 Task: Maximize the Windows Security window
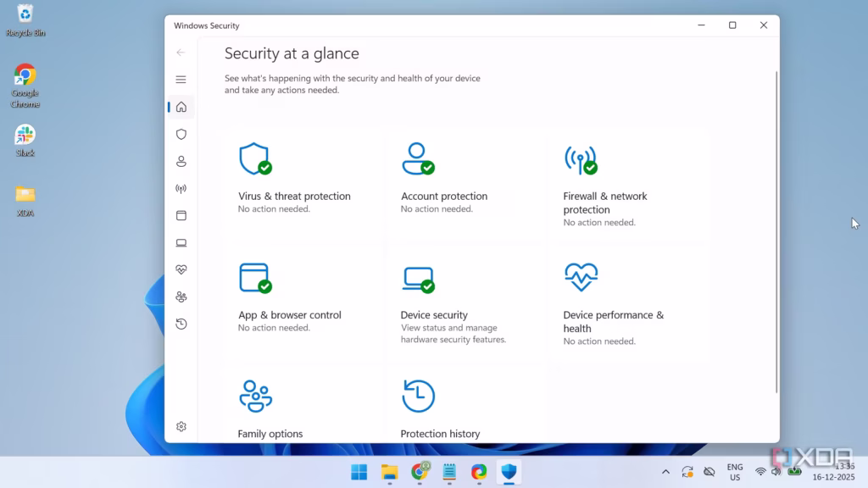pos(732,25)
